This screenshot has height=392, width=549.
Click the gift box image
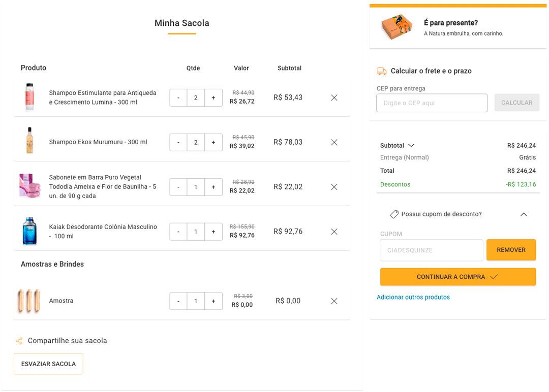click(396, 26)
